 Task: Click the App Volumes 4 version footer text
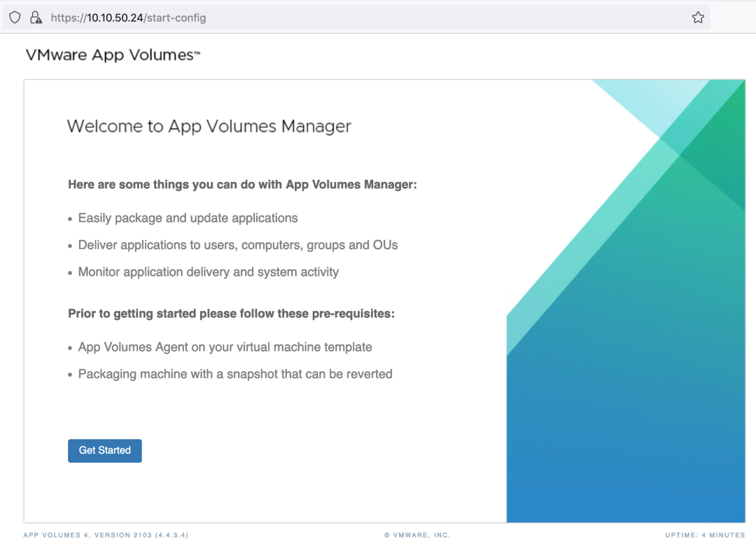(x=106, y=535)
